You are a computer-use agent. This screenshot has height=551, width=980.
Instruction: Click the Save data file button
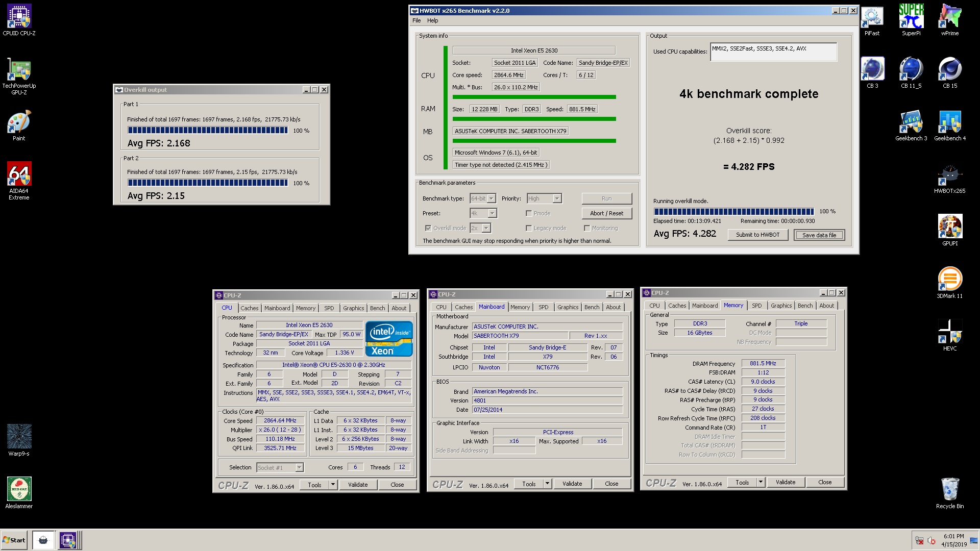click(819, 235)
